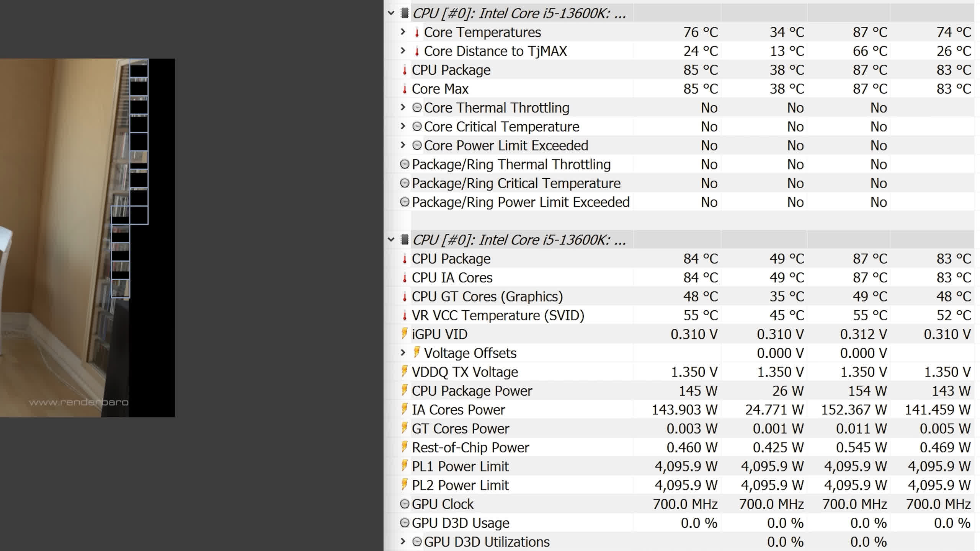This screenshot has width=980, height=551.
Task: Click the lightning icon beside PL1 Power Limit
Action: coord(404,465)
